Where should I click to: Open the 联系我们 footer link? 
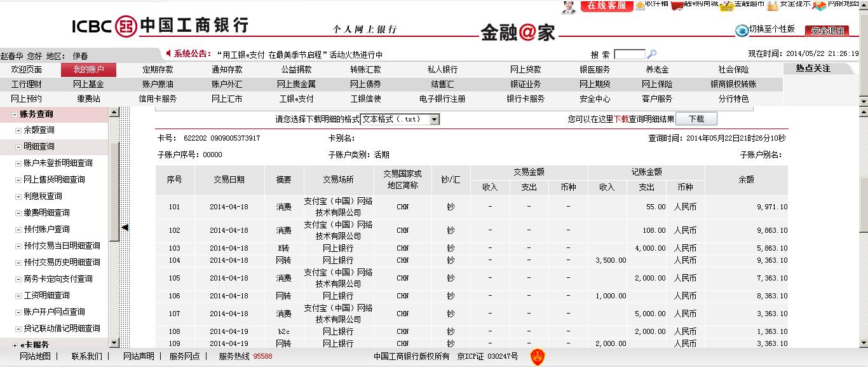86,356
